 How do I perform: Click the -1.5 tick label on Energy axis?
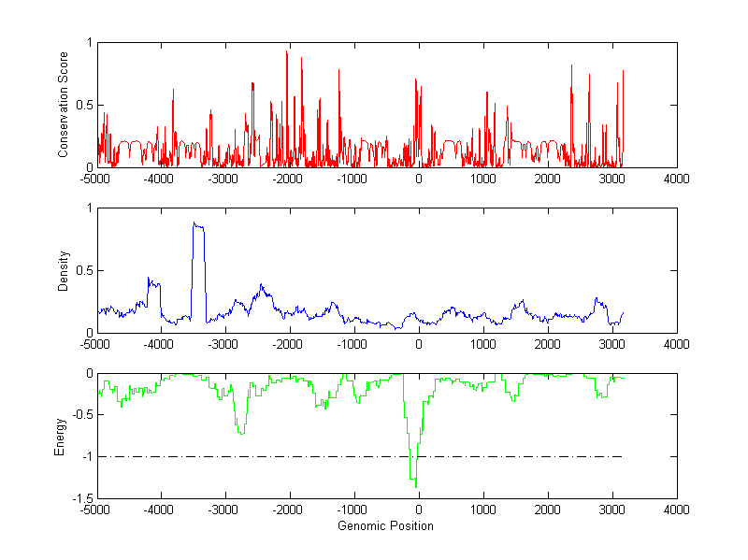81,499
